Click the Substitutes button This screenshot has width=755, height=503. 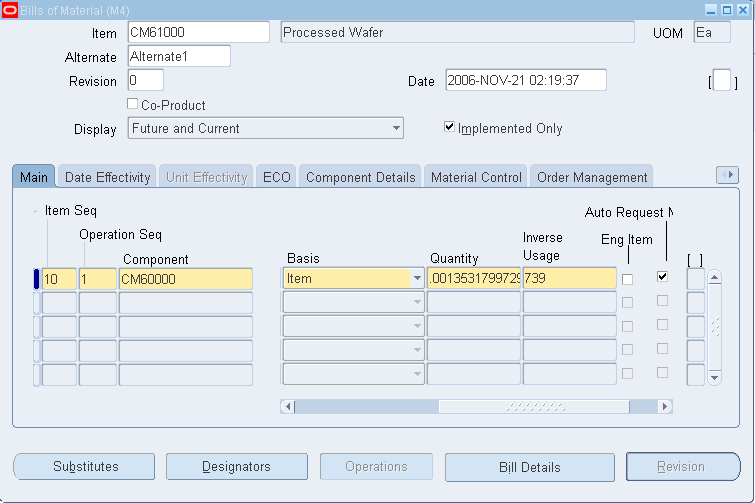click(x=84, y=466)
